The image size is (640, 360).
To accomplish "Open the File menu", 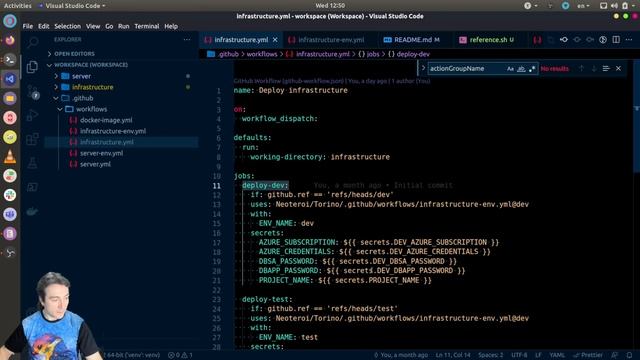I will (x=28, y=26).
